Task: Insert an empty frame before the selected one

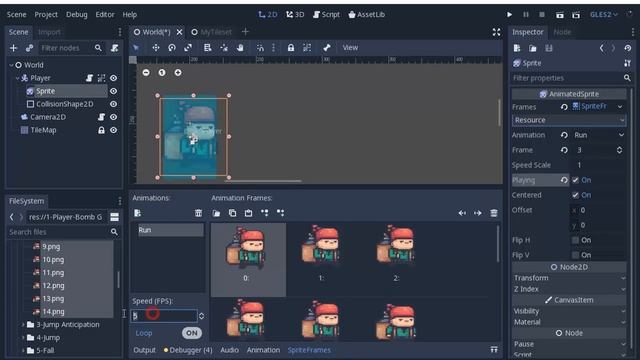Action: pyautogui.click(x=264, y=213)
